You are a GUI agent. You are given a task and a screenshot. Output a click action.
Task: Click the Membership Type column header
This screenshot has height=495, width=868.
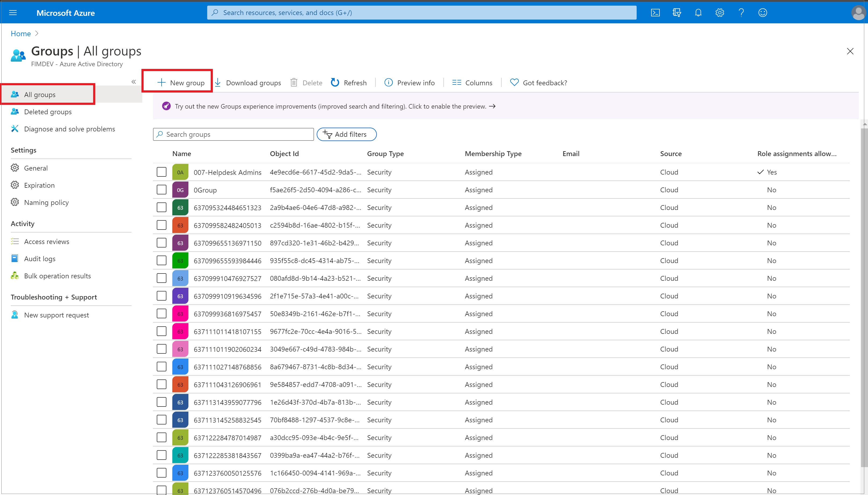tap(493, 154)
